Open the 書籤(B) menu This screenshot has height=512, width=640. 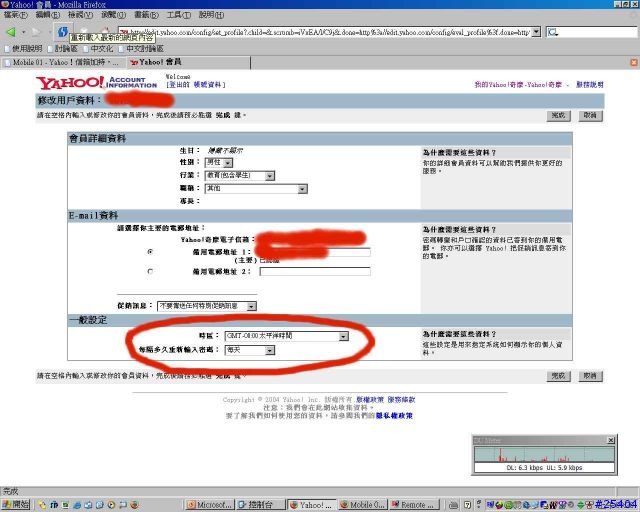tap(146, 15)
